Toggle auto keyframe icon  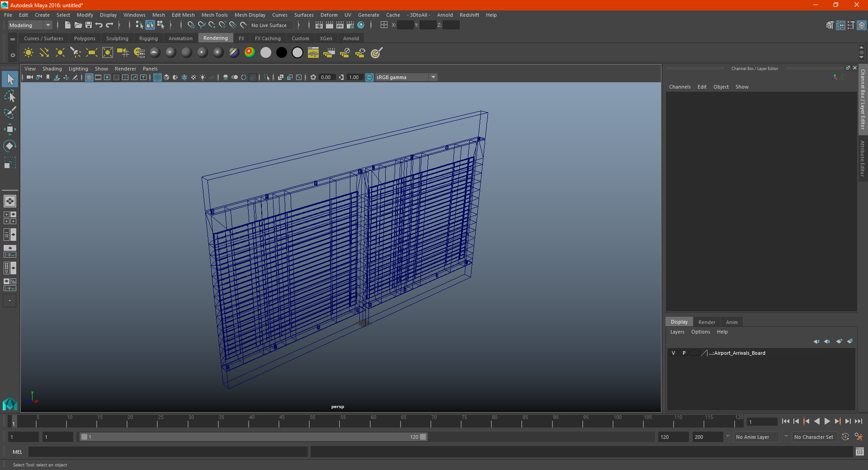845,437
